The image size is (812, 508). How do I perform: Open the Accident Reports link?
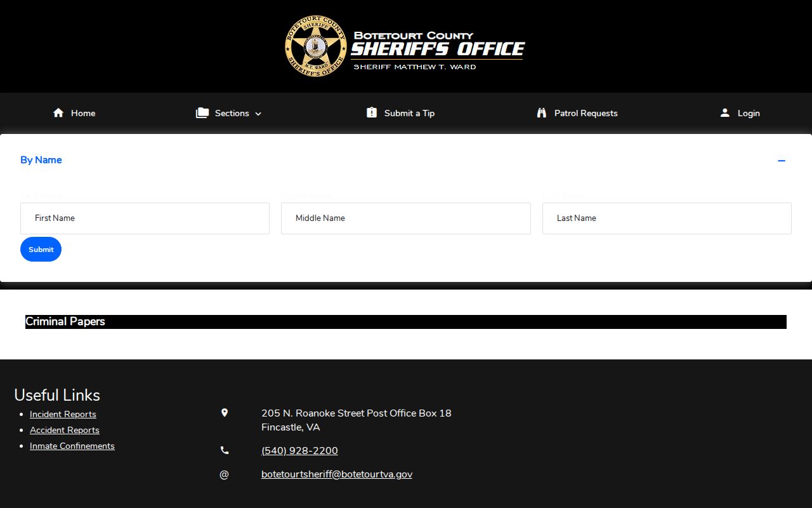coord(65,430)
